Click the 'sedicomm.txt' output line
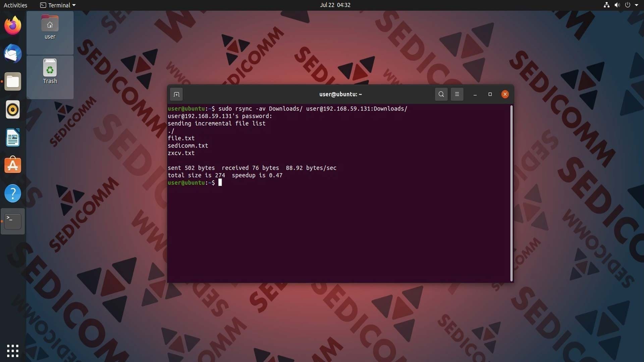 188,145
